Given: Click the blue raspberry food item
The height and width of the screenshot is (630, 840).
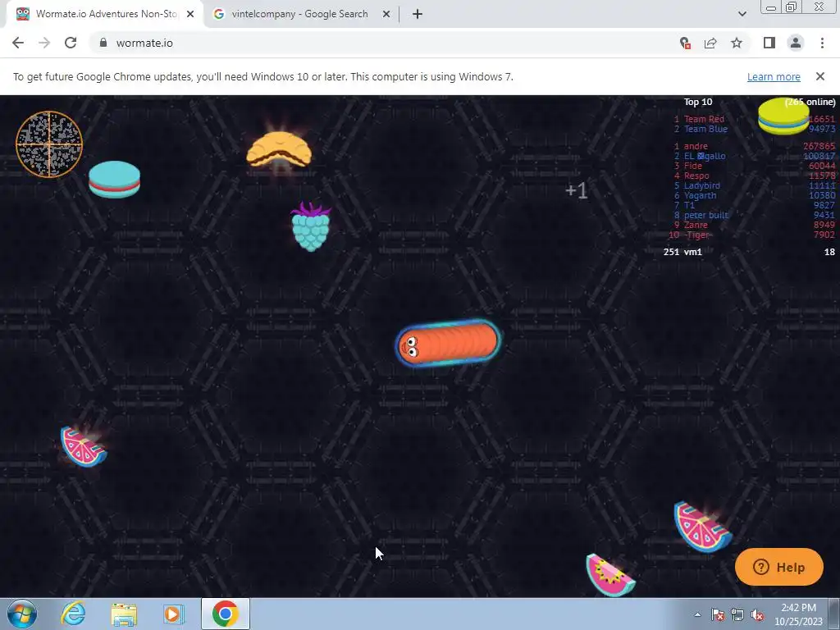Looking at the screenshot, I should (311, 226).
